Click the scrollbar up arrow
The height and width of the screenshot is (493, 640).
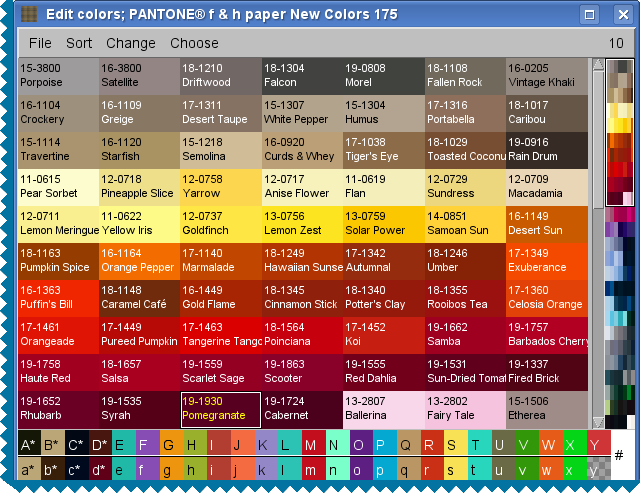point(598,64)
